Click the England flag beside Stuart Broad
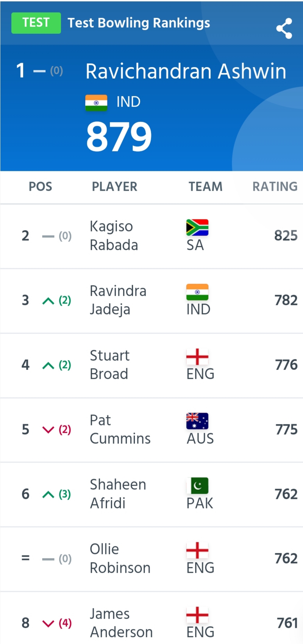This screenshot has width=303, height=644. [x=197, y=357]
